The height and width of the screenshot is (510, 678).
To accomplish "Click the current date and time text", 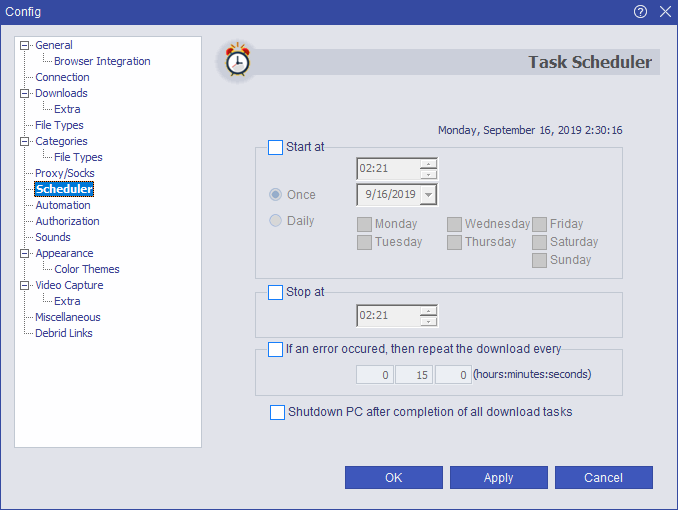I will 530,130.
